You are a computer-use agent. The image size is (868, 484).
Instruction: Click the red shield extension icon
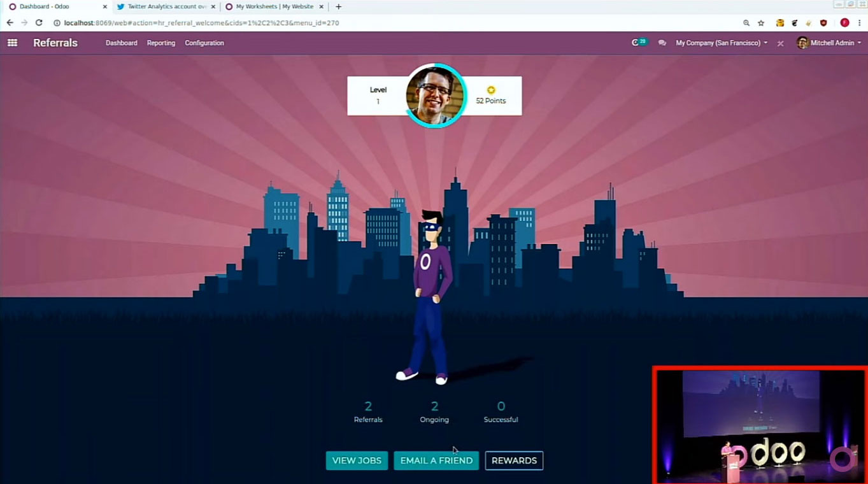(823, 22)
